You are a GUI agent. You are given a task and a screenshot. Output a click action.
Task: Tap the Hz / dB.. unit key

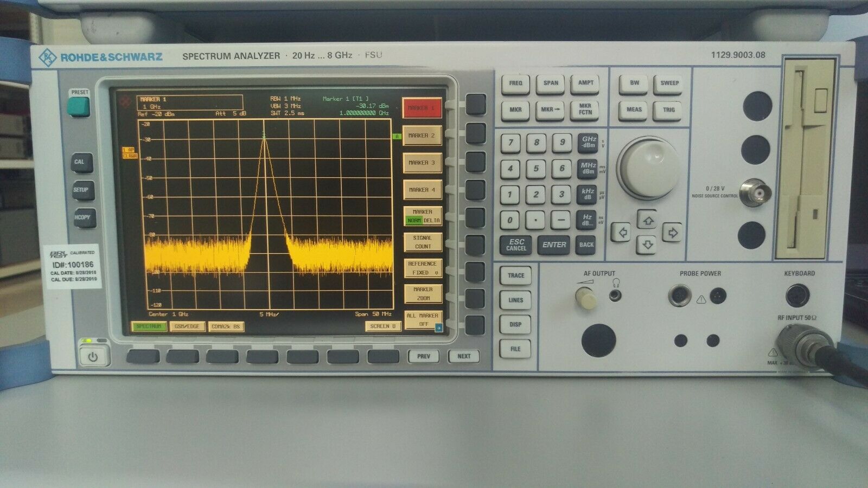587,220
